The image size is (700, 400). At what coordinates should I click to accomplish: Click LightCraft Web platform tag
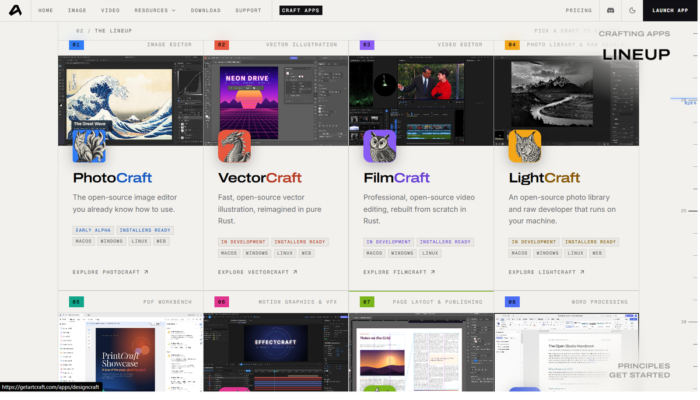597,253
